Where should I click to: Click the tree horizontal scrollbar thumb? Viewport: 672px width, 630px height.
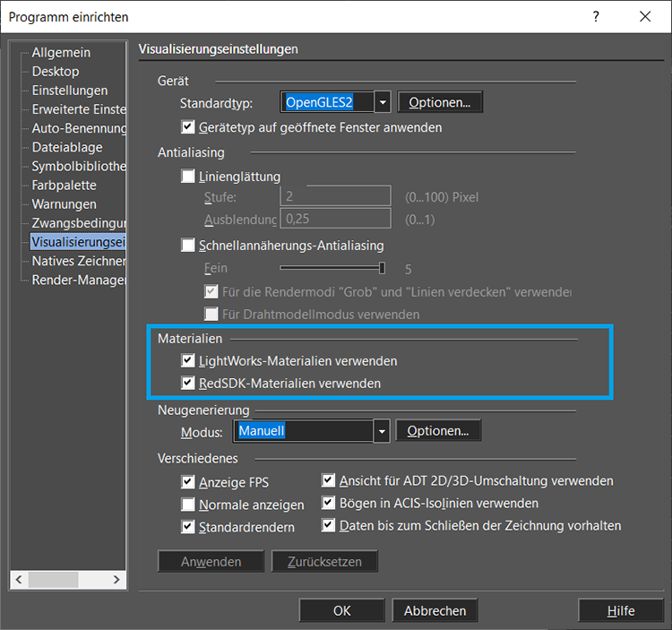[53, 580]
